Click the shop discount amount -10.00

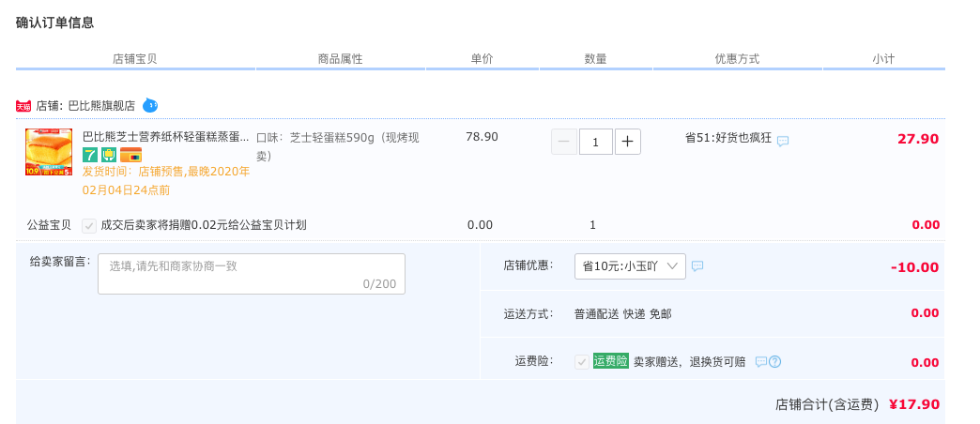click(x=915, y=267)
